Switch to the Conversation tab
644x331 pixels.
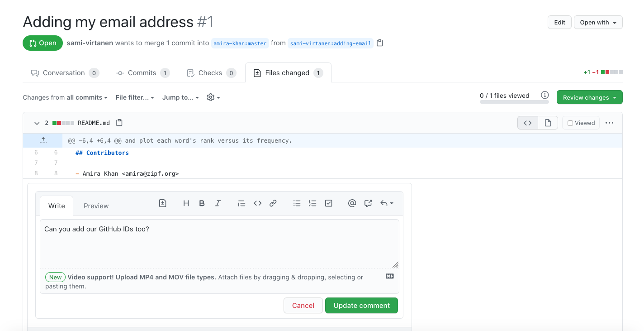click(x=64, y=73)
